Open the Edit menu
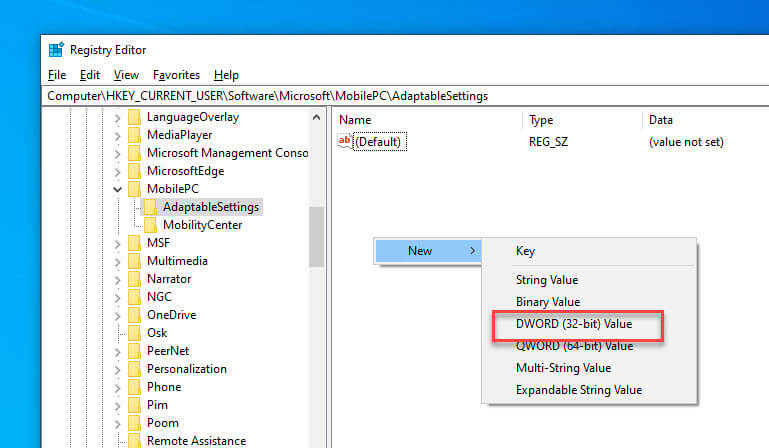The image size is (769, 448). (x=90, y=75)
